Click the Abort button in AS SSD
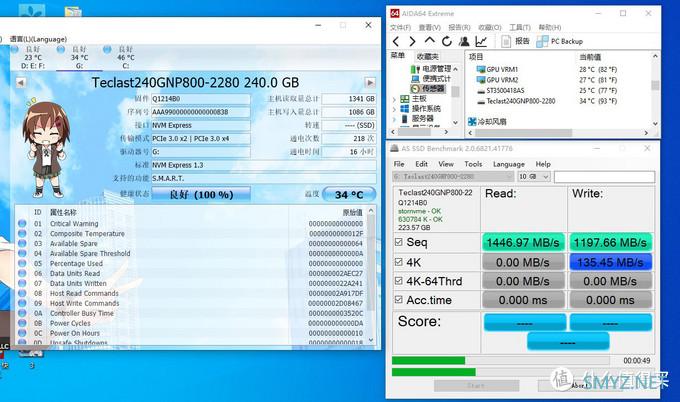 579,385
